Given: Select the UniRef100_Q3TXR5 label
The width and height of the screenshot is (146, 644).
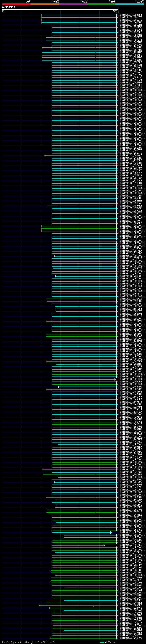Looking at the screenshot, I should [131, 168].
